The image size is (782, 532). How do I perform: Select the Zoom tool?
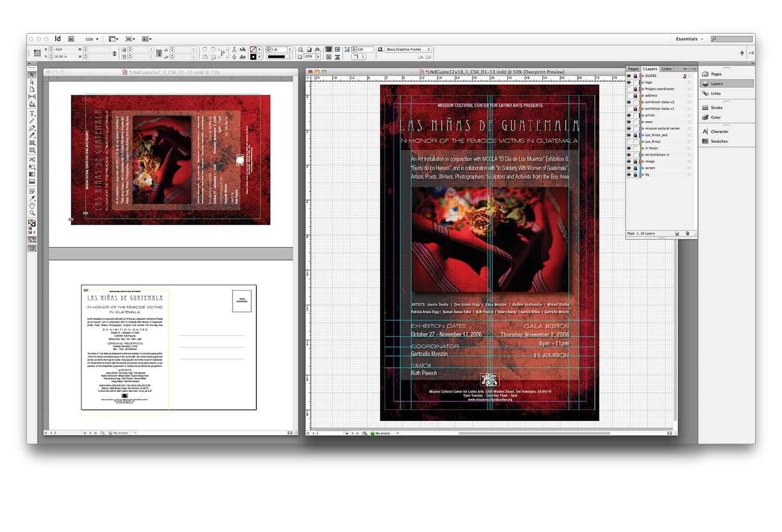32,213
